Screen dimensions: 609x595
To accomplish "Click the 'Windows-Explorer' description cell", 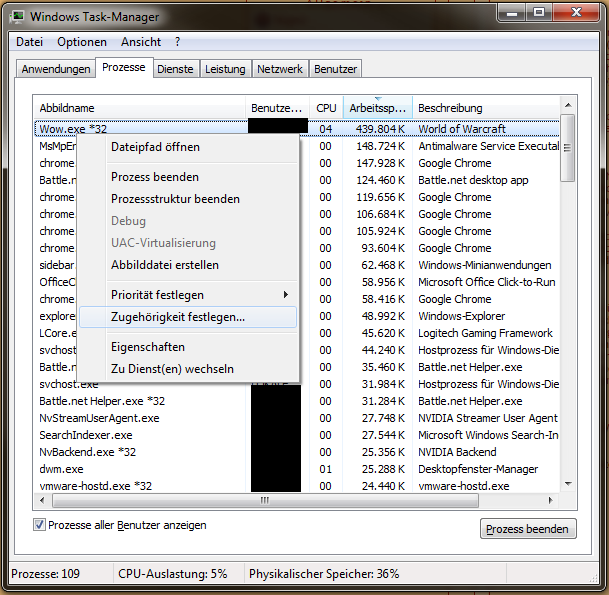I will tap(461, 316).
